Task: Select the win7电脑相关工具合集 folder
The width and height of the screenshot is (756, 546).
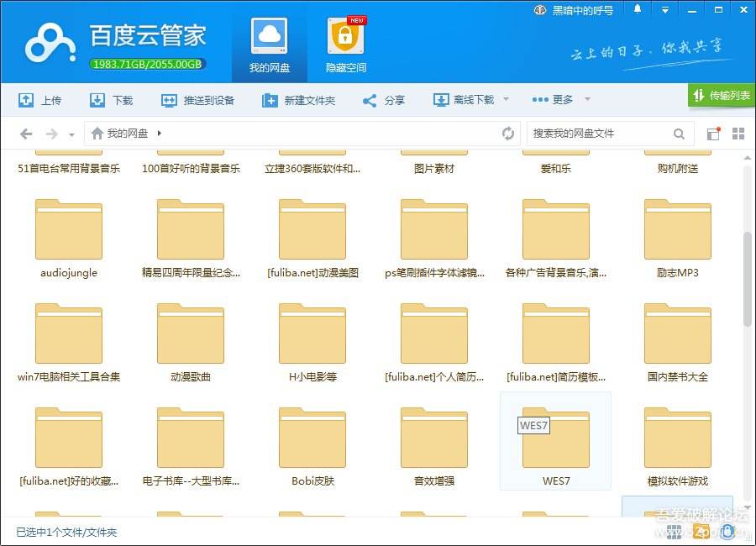Action: (x=69, y=343)
